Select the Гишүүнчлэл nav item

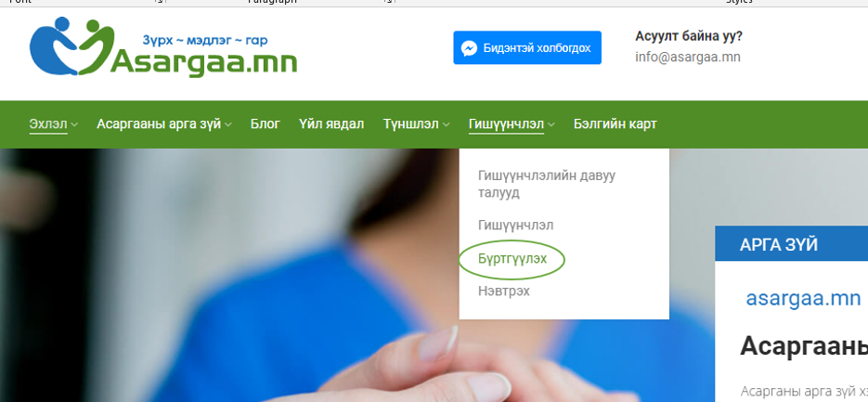pos(506,124)
